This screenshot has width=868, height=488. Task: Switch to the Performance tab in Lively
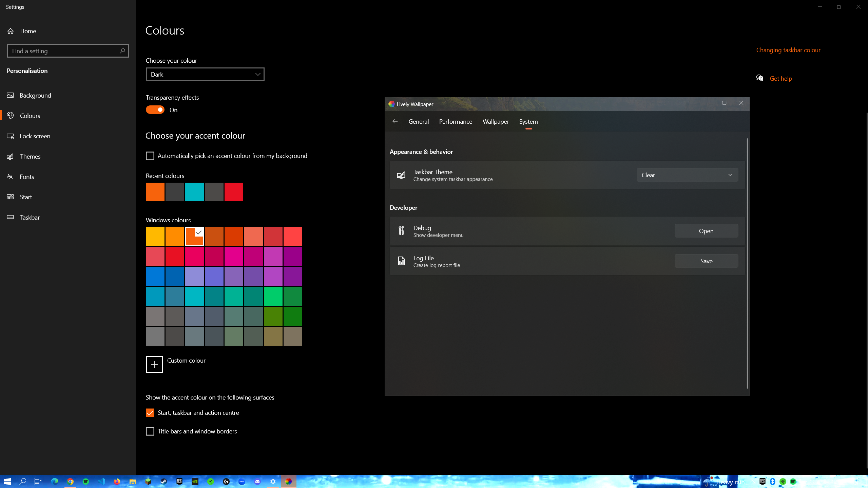coord(455,121)
